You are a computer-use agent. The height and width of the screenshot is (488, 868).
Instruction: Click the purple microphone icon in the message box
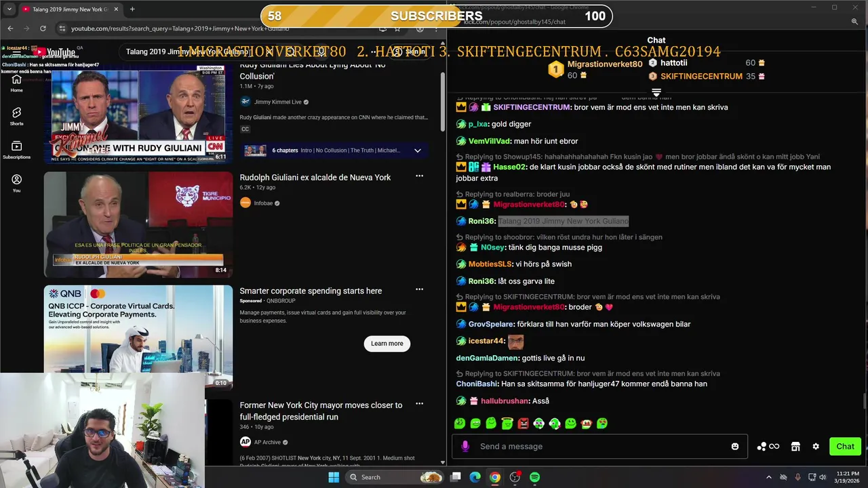(x=465, y=446)
